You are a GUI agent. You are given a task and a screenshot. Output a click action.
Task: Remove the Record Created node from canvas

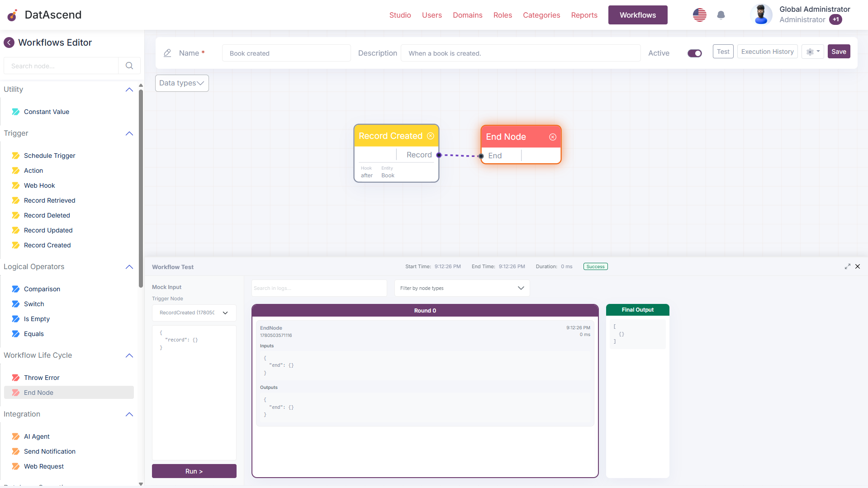[431, 136]
